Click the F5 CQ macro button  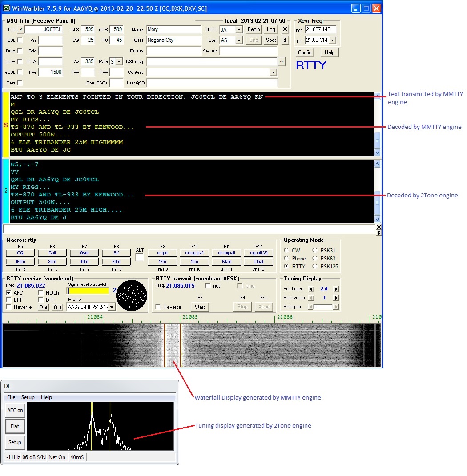tap(20, 253)
